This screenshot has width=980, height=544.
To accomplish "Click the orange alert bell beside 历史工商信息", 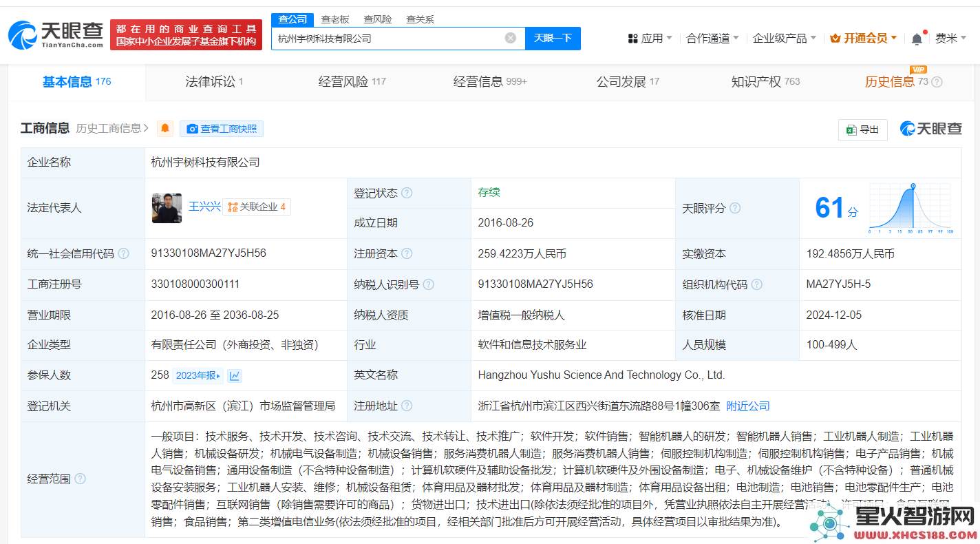I will (165, 129).
